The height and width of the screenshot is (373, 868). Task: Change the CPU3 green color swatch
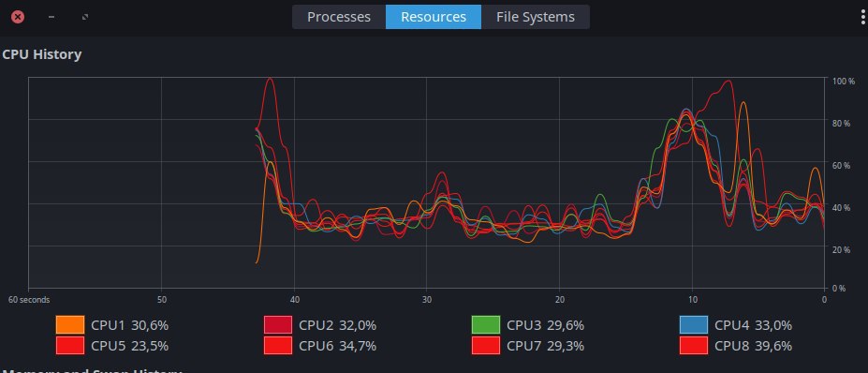coord(486,325)
